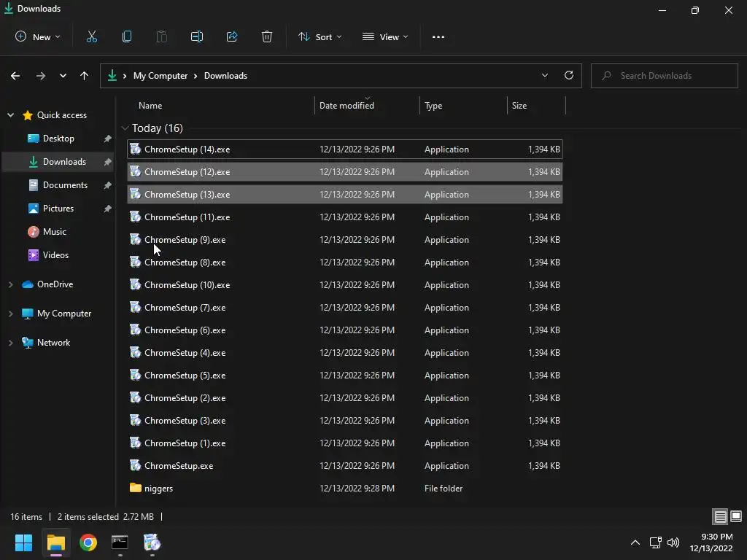Open the terminal window from taskbar
This screenshot has width=747, height=560.
120,542
